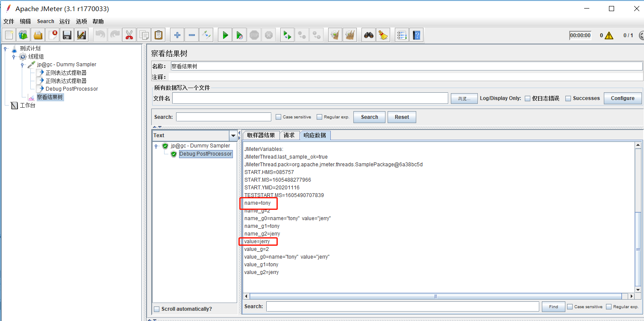Image resolution: width=644 pixels, height=321 pixels.
Task: Open the Function Helper list icon
Action: [402, 35]
